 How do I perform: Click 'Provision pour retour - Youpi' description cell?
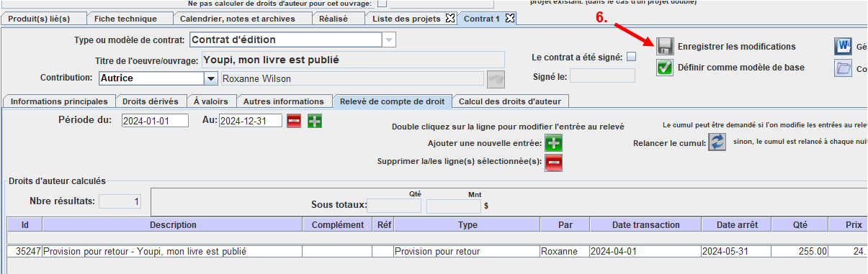coord(173,252)
